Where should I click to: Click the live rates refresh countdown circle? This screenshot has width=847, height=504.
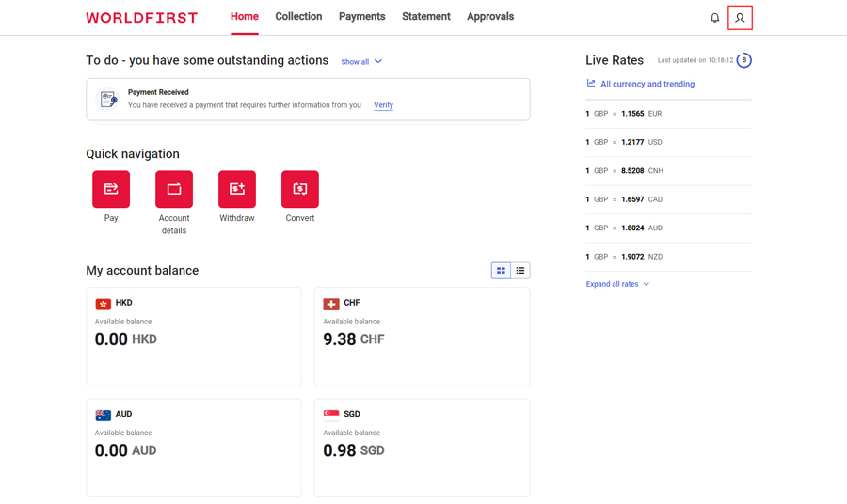(743, 60)
